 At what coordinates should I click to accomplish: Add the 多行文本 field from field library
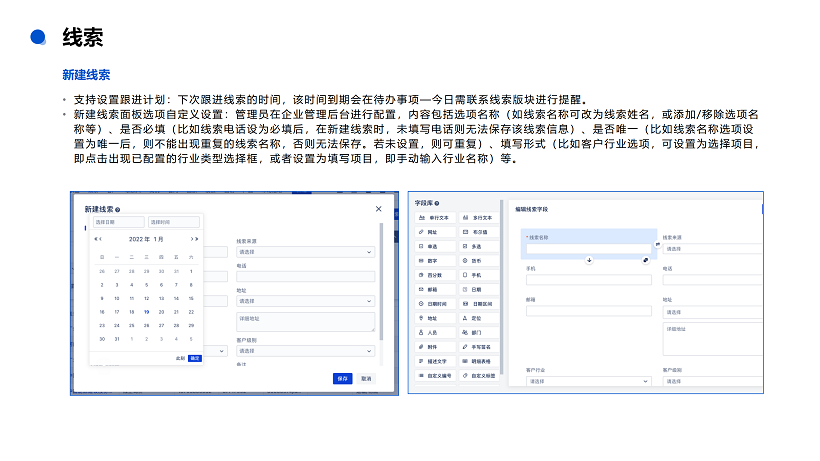[479, 217]
